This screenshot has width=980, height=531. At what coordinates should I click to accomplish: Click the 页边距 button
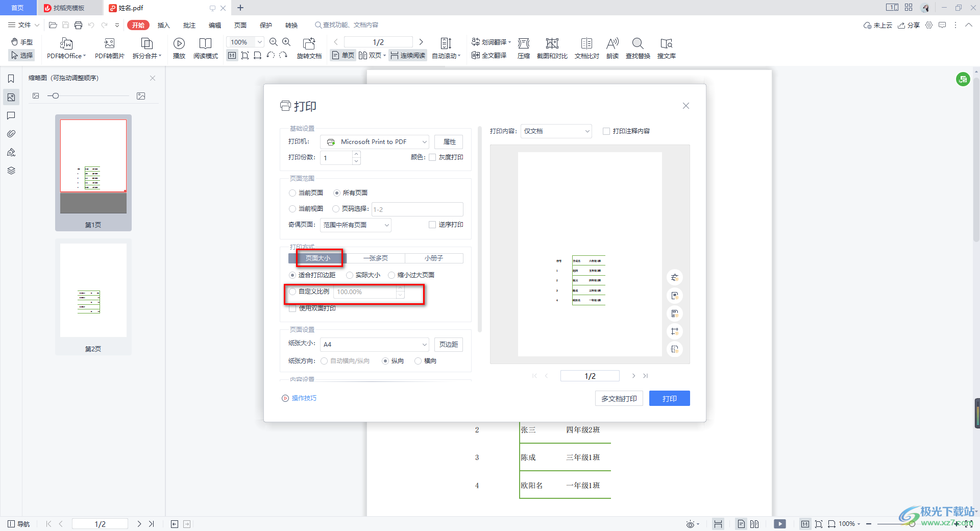pyautogui.click(x=449, y=345)
